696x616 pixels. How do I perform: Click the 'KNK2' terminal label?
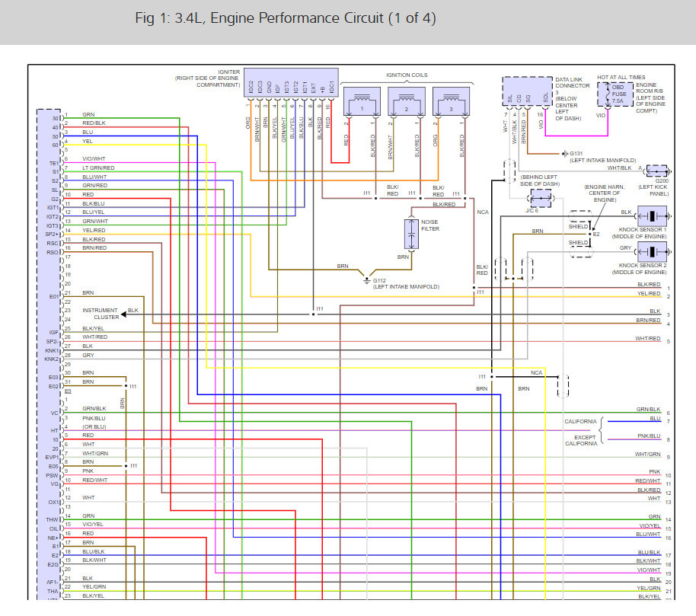(x=52, y=359)
